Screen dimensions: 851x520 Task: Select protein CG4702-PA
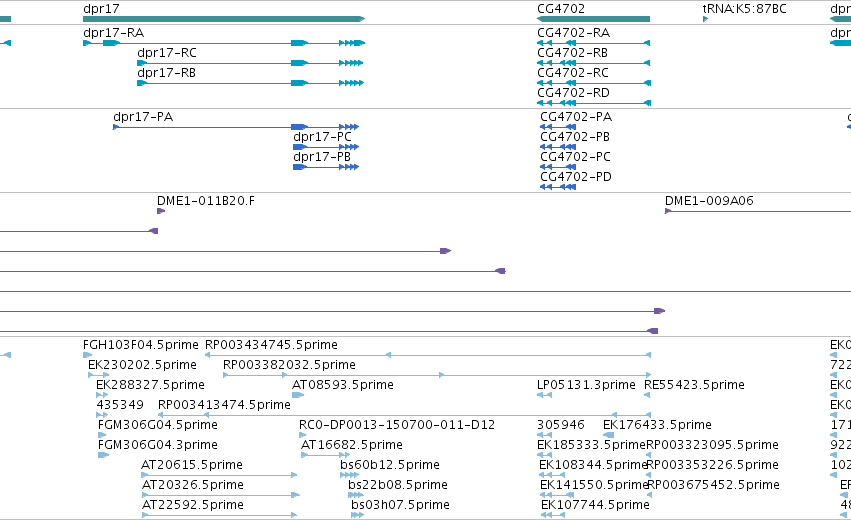pos(558,127)
